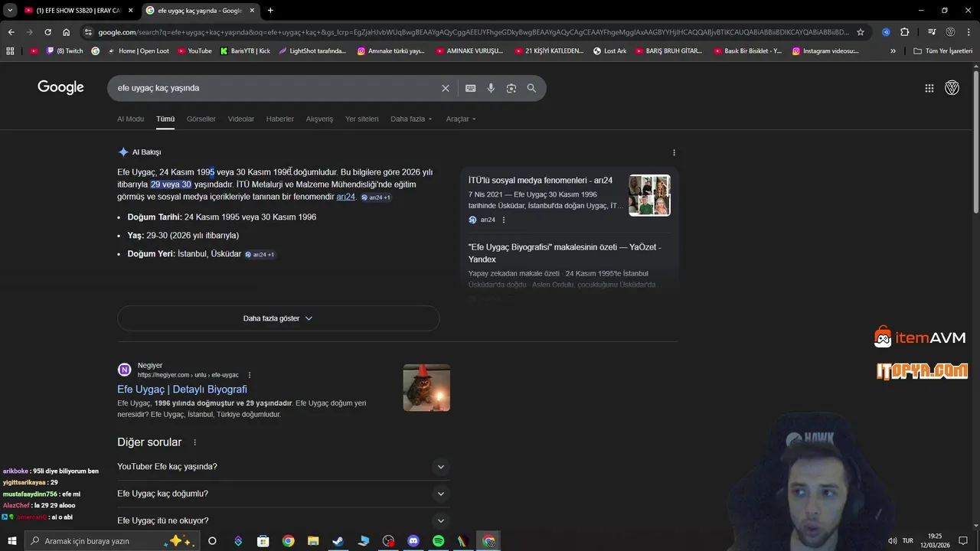Open the Lost Ark bookmark
Viewport: 980px width, 551px height.
609,51
